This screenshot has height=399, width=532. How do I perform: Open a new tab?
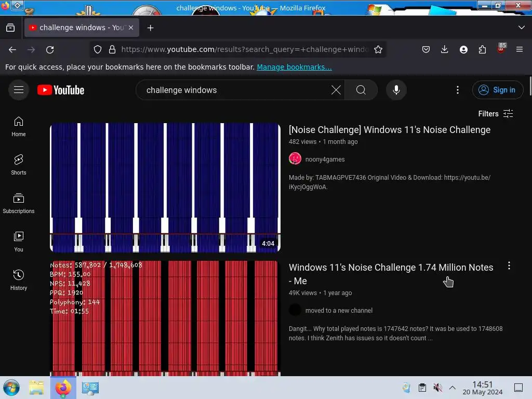pyautogui.click(x=150, y=28)
